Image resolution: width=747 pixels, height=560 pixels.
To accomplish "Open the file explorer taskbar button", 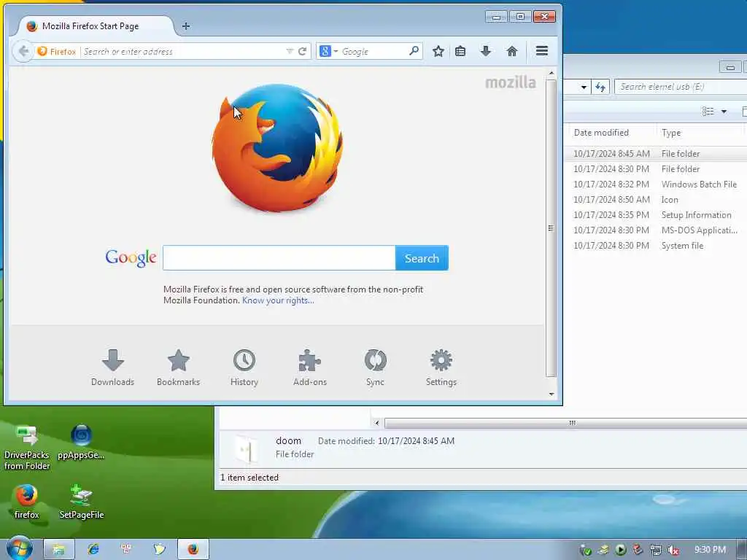I will (x=59, y=549).
